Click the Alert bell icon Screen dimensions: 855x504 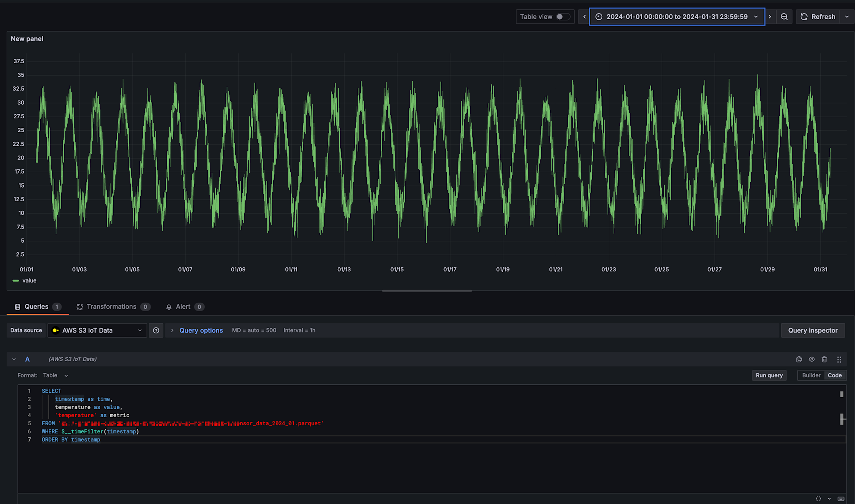(x=169, y=307)
